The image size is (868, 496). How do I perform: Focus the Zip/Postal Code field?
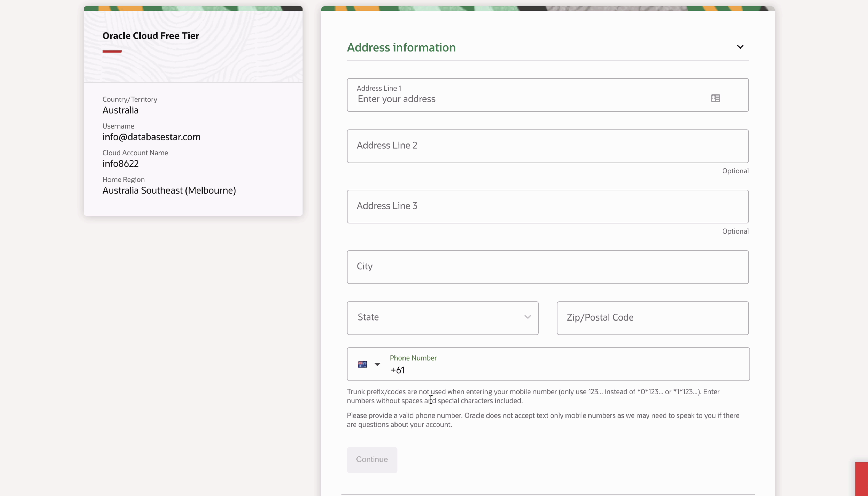(652, 318)
